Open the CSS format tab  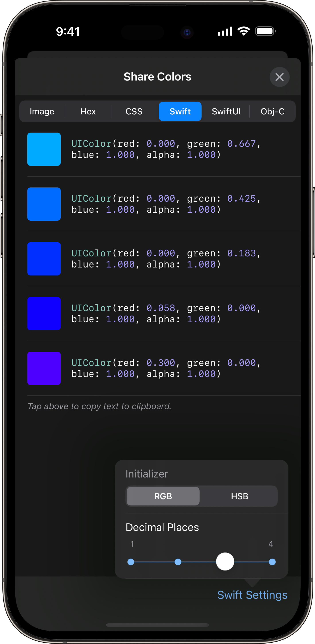point(134,112)
